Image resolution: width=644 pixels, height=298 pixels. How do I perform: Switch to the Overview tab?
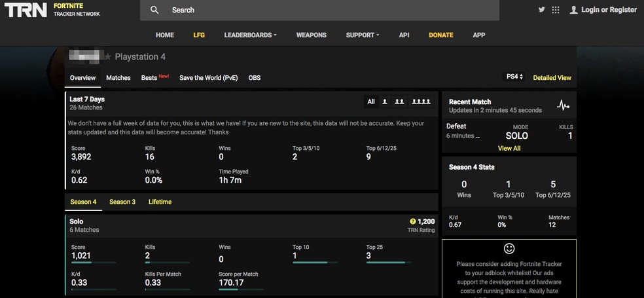click(x=82, y=78)
